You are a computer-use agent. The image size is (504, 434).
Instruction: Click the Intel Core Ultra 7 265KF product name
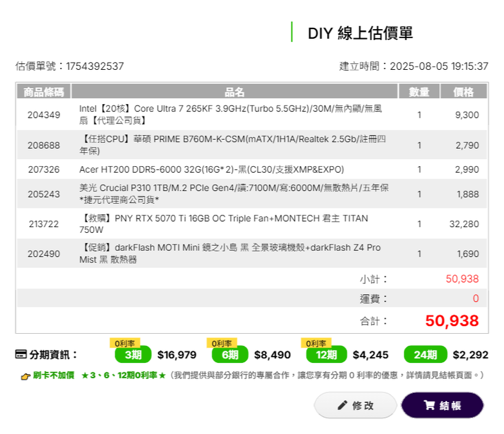click(231, 114)
